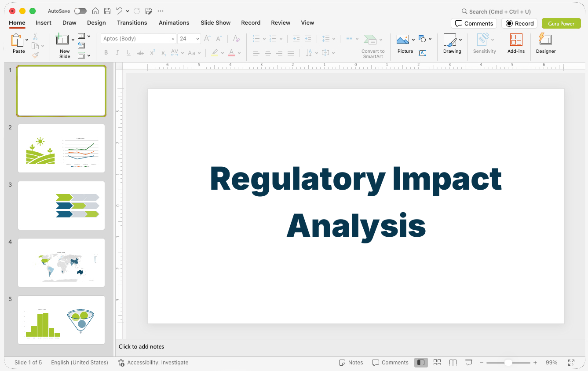The height and width of the screenshot is (371, 588).
Task: Switch to the Insert tab
Action: point(44,22)
